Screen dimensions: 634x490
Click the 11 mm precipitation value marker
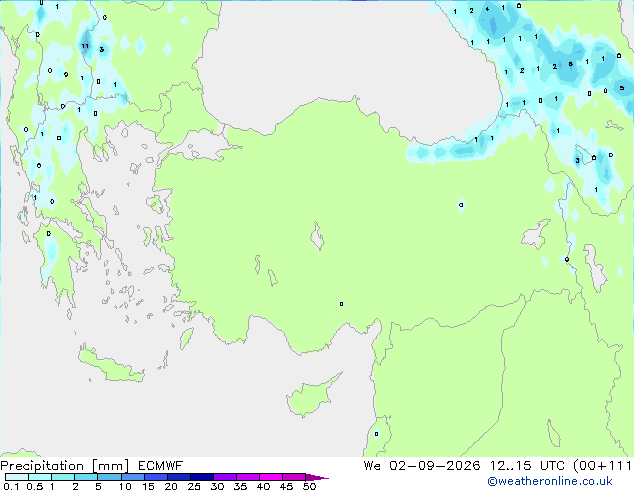click(x=85, y=46)
